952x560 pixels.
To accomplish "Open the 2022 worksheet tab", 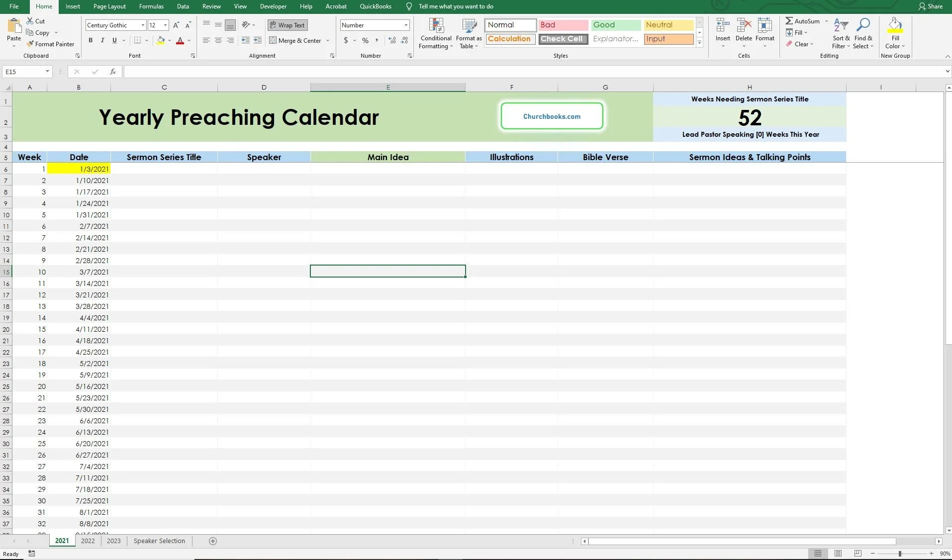I will click(x=88, y=541).
